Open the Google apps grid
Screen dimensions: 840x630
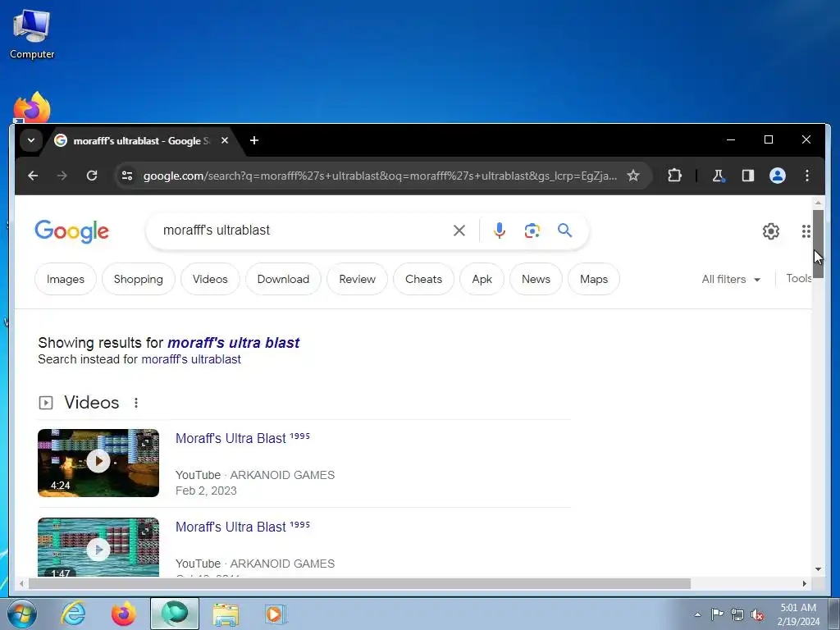[x=806, y=231]
